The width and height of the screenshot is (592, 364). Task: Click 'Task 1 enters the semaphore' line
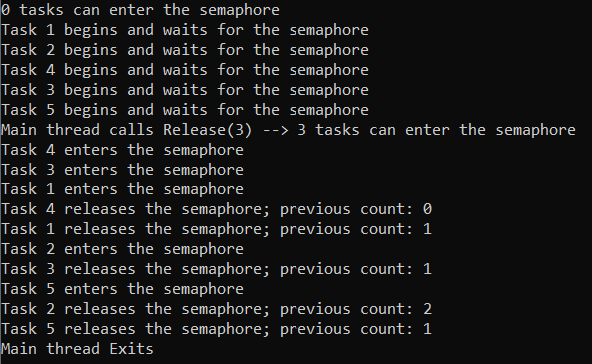click(123, 189)
